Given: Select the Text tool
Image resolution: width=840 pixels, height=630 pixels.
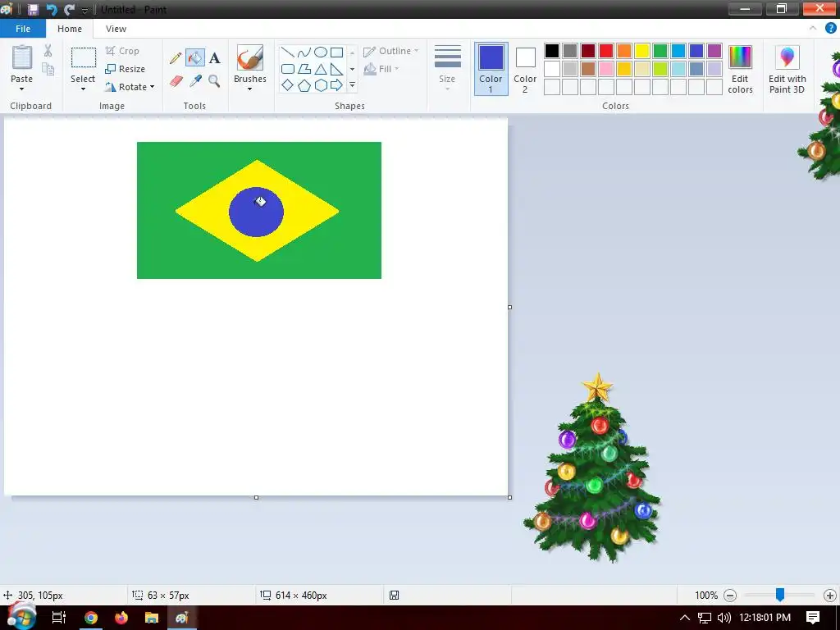Looking at the screenshot, I should (214, 58).
